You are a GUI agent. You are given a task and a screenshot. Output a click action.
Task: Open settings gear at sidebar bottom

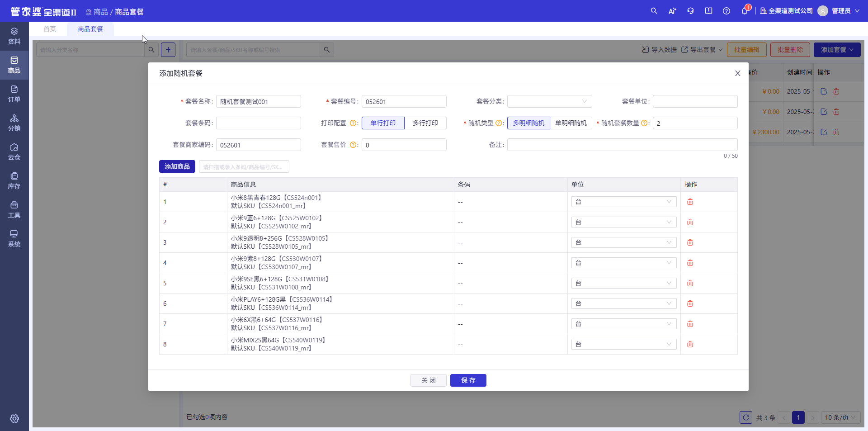[x=14, y=418]
